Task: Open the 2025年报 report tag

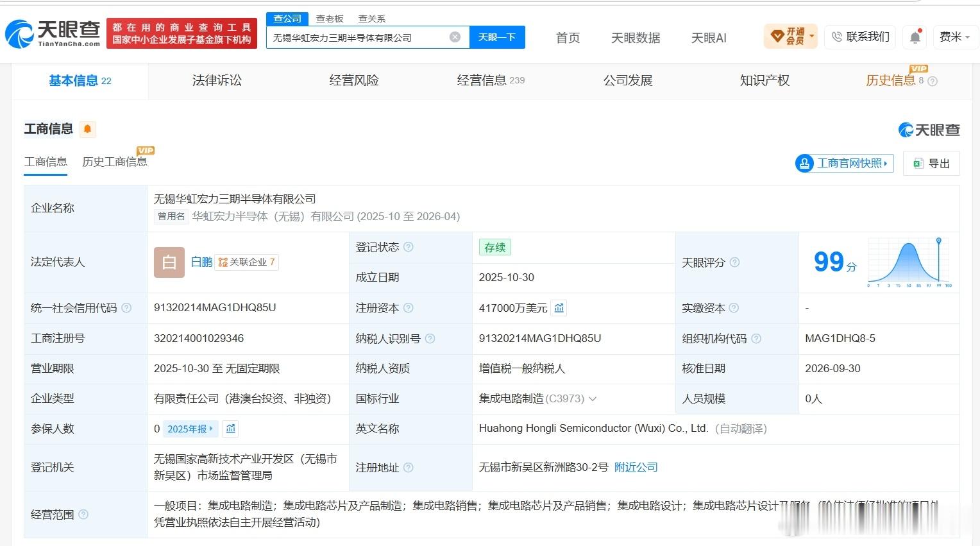Action: click(190, 429)
